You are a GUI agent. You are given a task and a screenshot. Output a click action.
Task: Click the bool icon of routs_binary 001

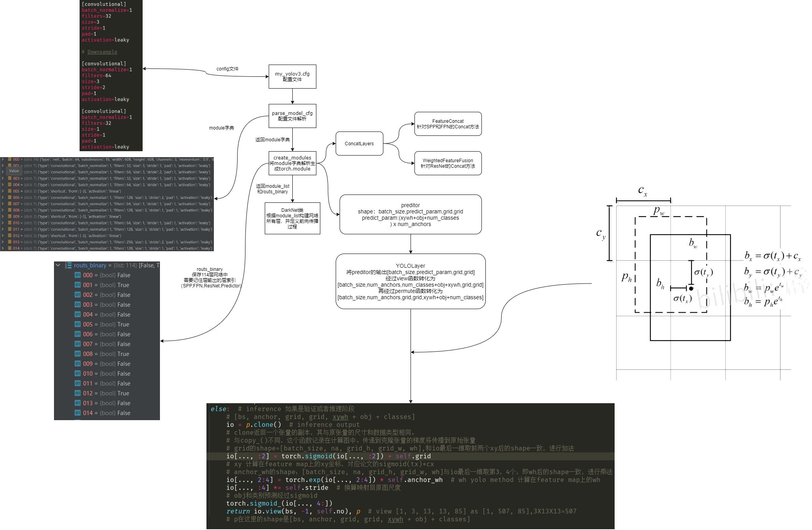tap(78, 285)
